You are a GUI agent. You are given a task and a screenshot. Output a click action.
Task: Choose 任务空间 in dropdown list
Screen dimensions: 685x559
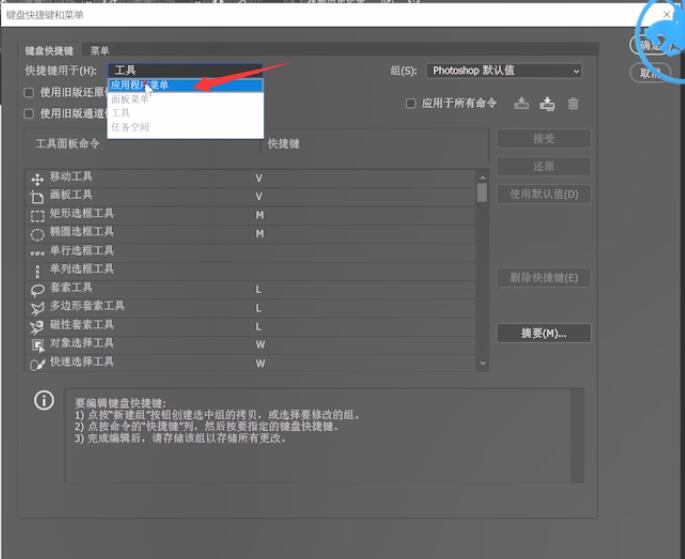185,127
